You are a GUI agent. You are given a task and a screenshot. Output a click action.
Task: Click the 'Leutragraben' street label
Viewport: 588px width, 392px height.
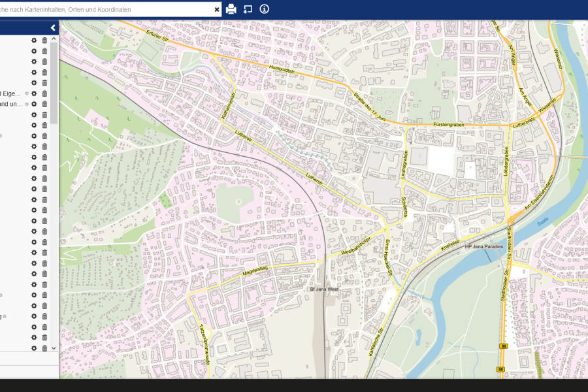[x=404, y=164]
